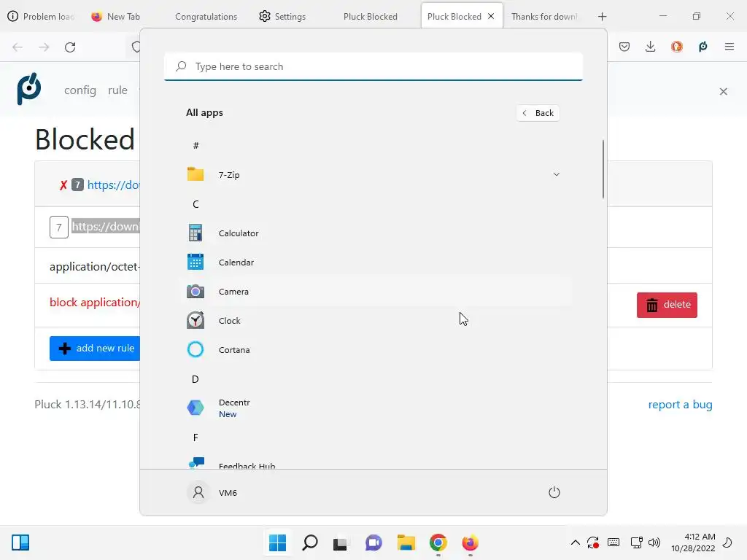Image resolution: width=747 pixels, height=560 pixels.
Task: Switch to the Settings tab
Action: (x=282, y=17)
